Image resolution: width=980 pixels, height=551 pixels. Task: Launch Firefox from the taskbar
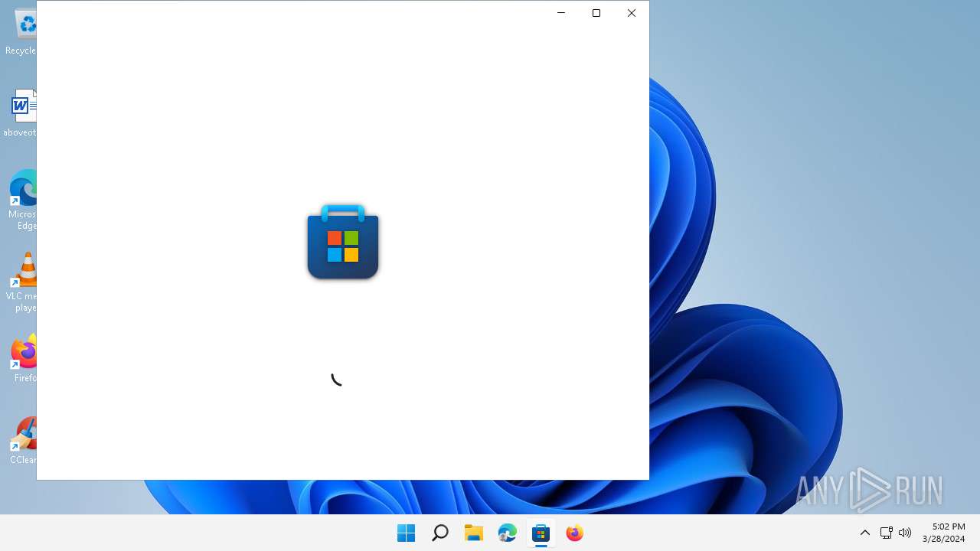574,533
